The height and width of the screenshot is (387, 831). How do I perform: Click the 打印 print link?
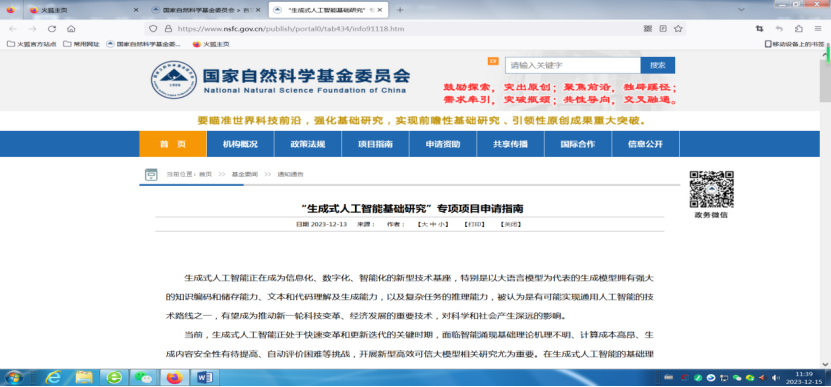(x=474, y=224)
